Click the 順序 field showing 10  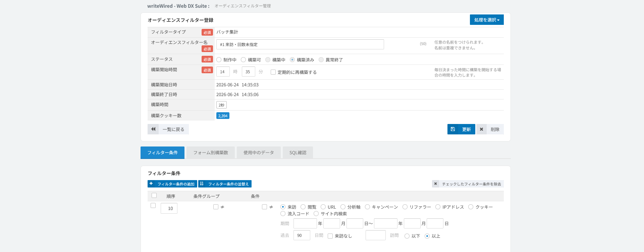(169, 208)
